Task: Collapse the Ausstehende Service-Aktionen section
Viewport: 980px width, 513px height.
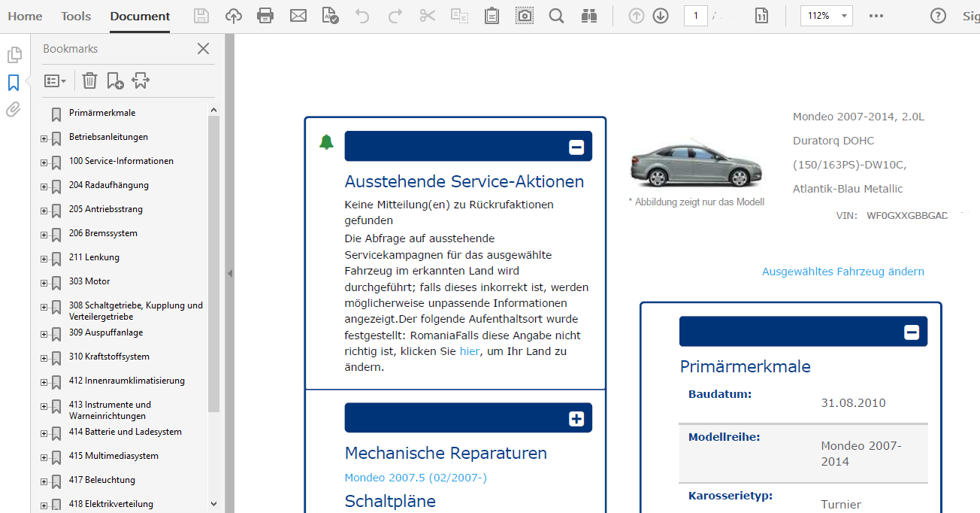Action: coord(576,147)
